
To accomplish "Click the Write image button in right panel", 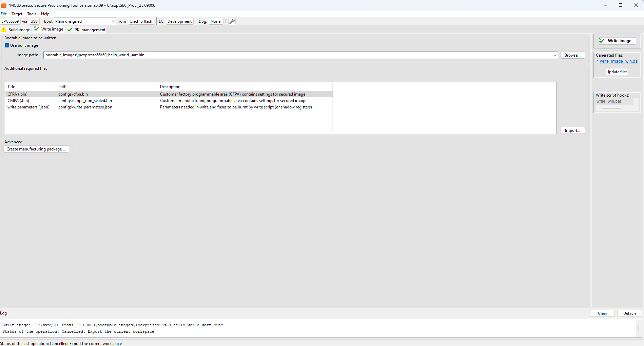I will pyautogui.click(x=616, y=41).
